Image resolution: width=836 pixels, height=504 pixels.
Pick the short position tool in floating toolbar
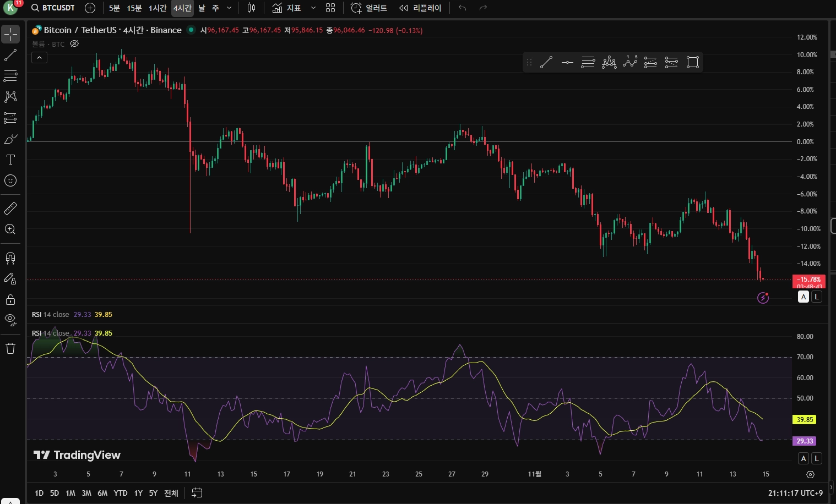671,62
